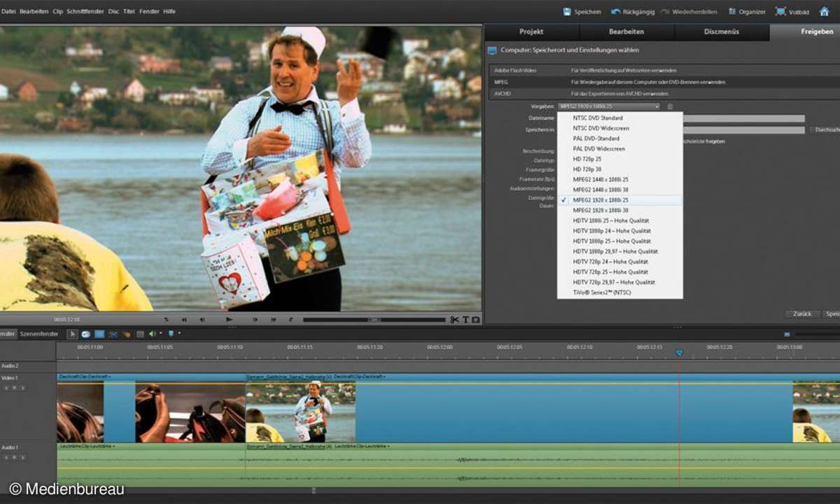Select the saddle video clip thumbnail

[190, 412]
